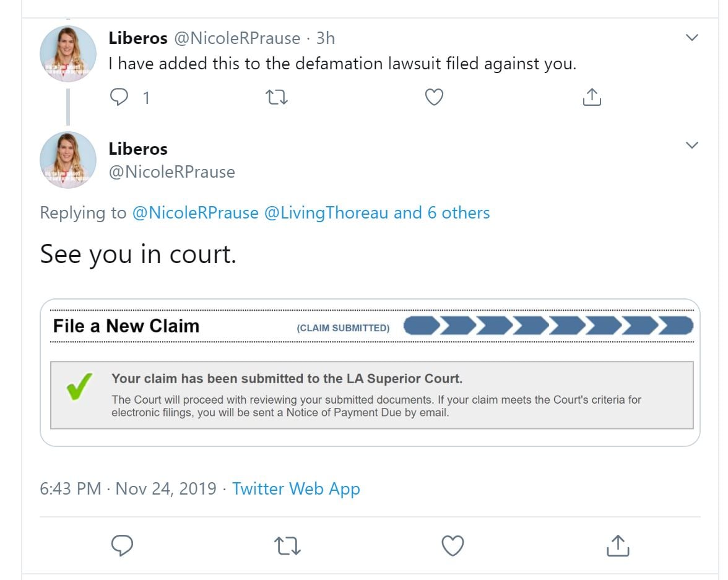Open the first tweet's more options chevron

[x=692, y=38]
